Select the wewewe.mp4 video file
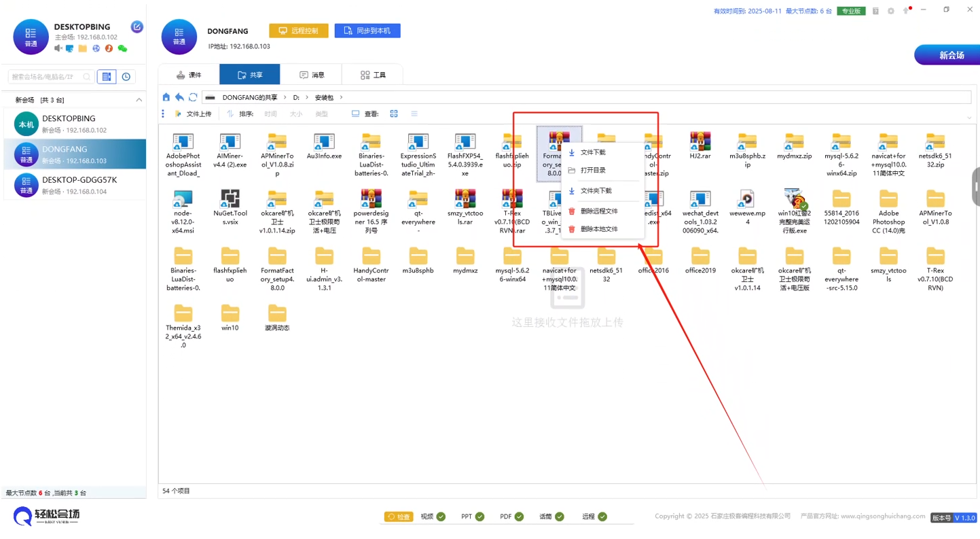The image size is (980, 539). pos(747,207)
